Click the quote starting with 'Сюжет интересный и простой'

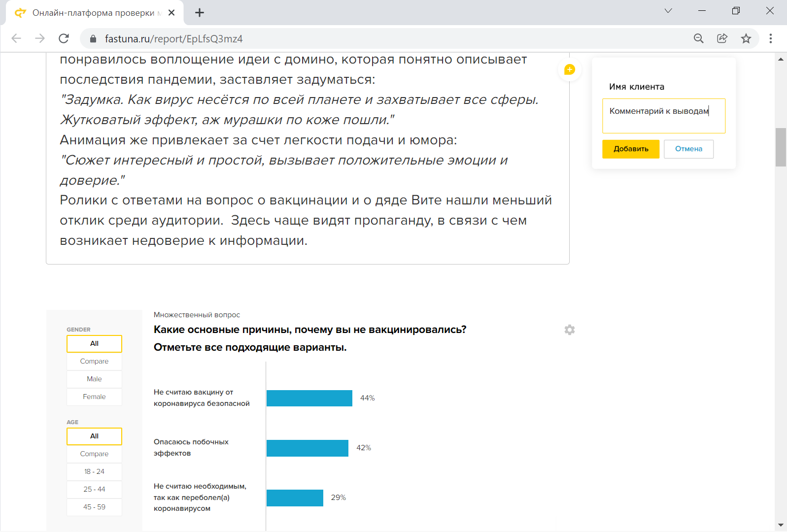pos(284,170)
